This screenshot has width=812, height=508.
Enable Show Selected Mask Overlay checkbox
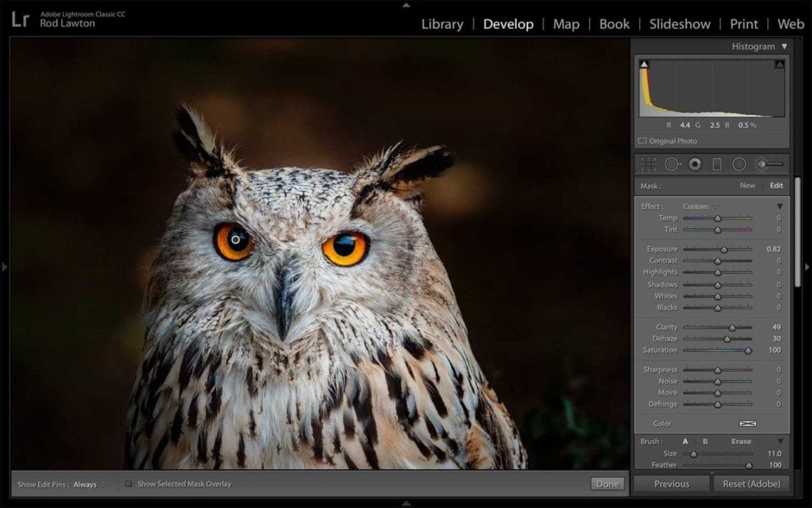pyautogui.click(x=128, y=483)
